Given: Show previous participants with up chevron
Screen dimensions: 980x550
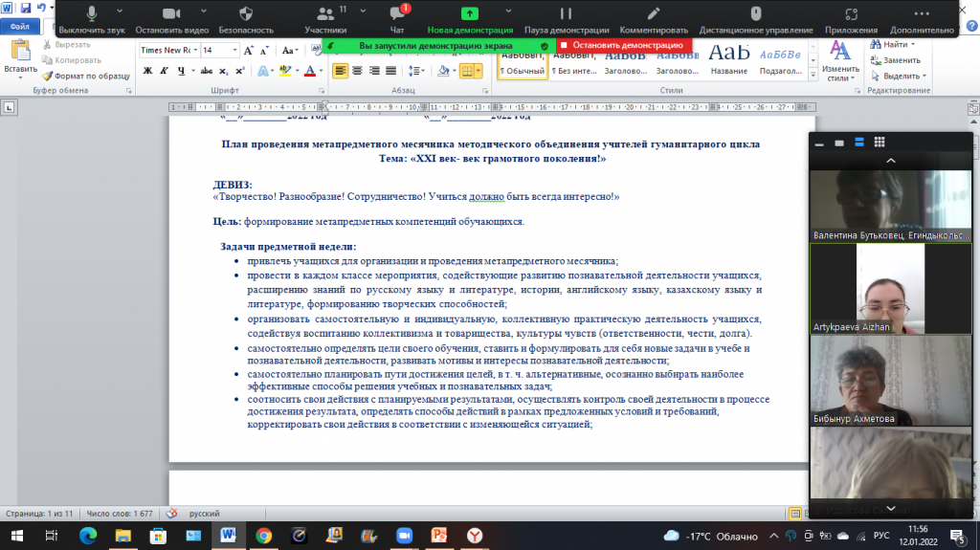Looking at the screenshot, I should click(x=891, y=161).
